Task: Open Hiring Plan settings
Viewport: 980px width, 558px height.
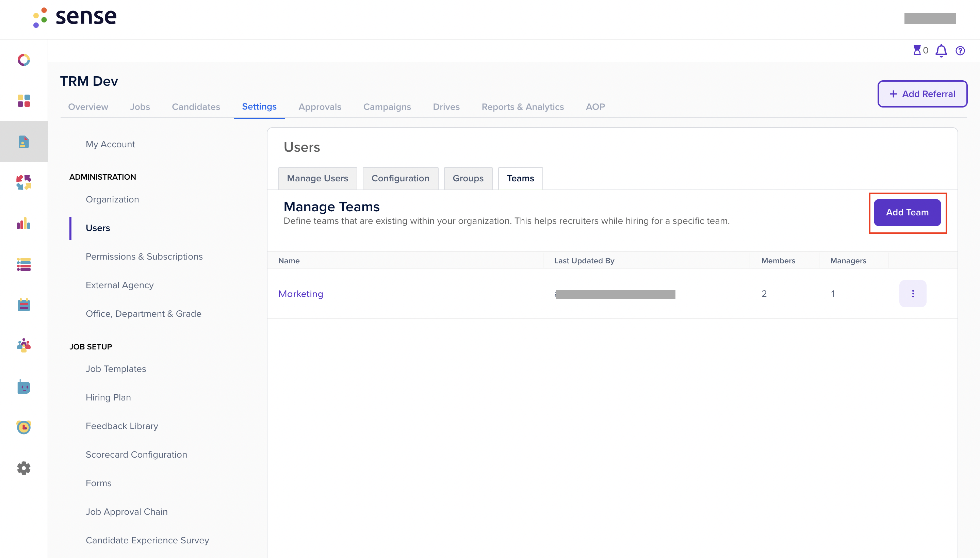Action: coord(109,397)
